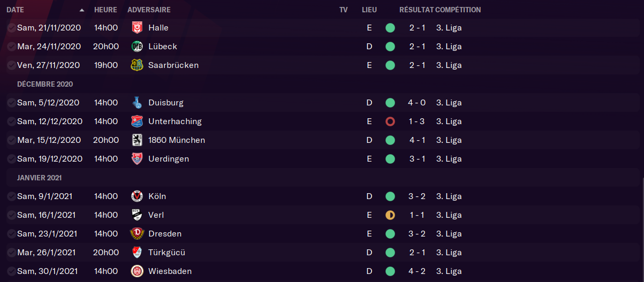Open the Türkgücü team link
This screenshot has height=282, width=644.
point(166,253)
